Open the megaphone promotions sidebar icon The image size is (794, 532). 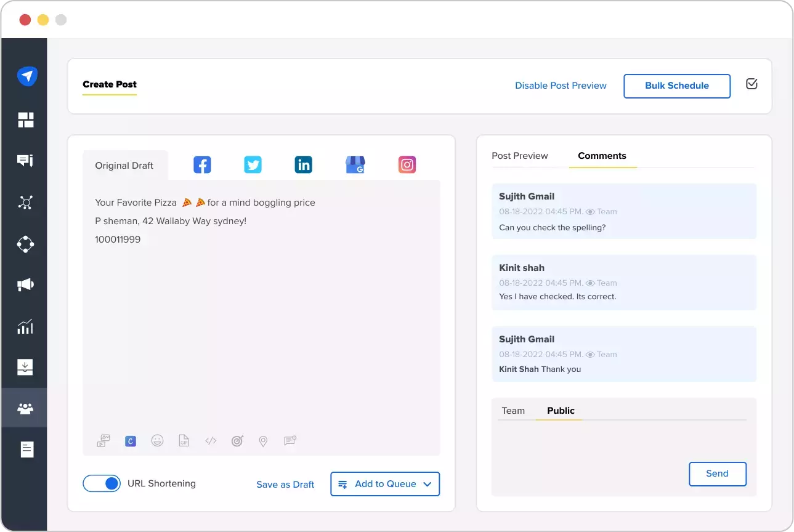pyautogui.click(x=25, y=284)
